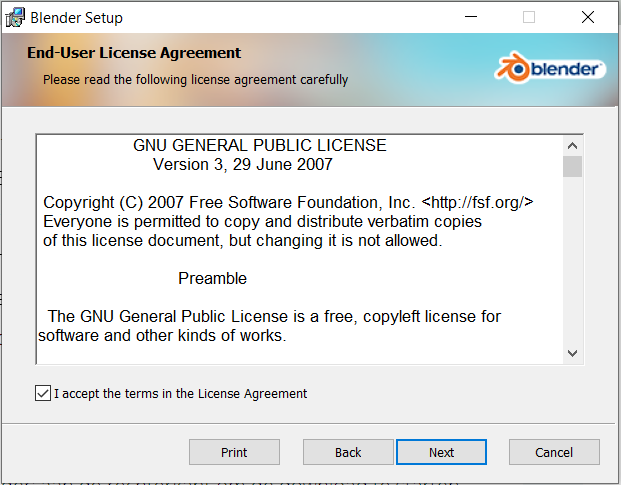Image resolution: width=621 pixels, height=485 pixels.
Task: Click the 'End-User License Agreement' title
Action: 134,53
